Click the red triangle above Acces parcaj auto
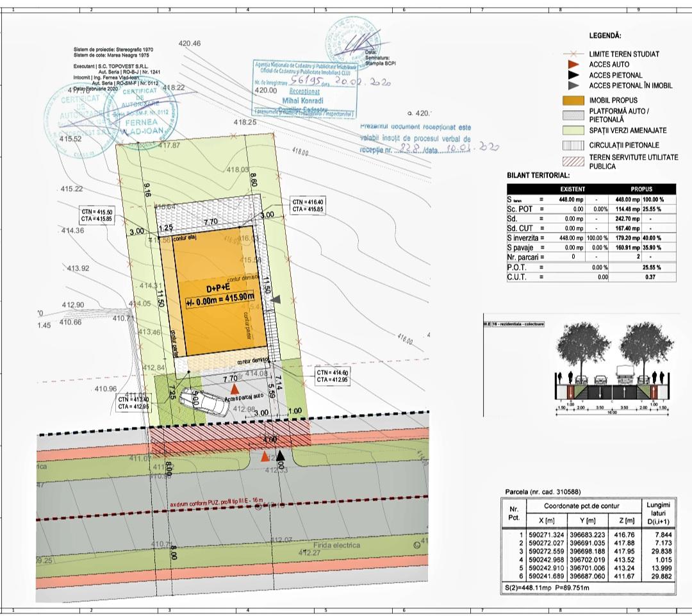 click(236, 389)
